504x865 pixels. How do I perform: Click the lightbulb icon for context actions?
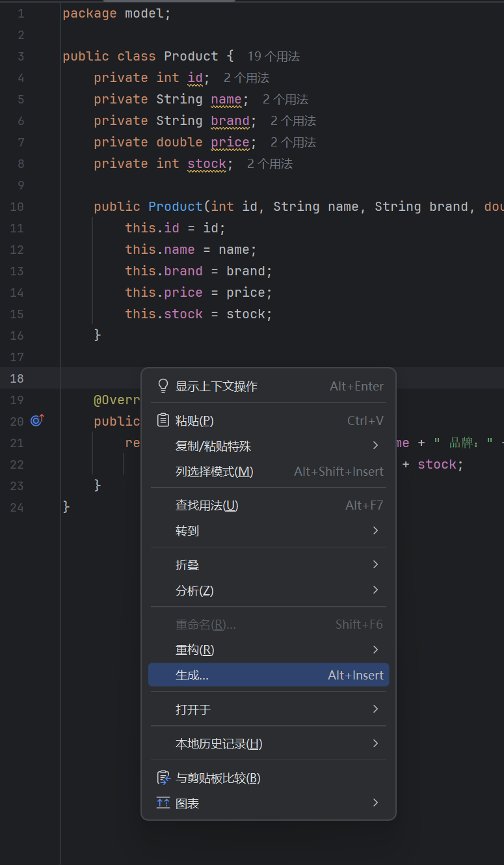coord(163,385)
